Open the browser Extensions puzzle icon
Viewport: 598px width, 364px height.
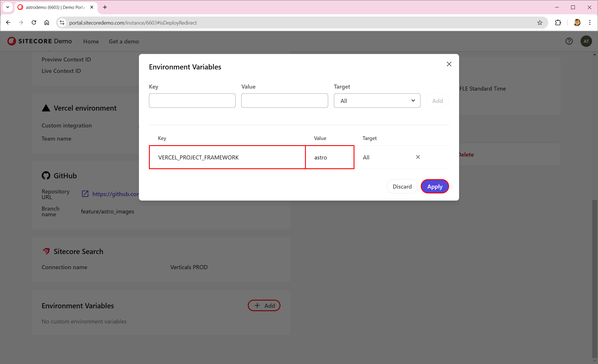click(x=558, y=23)
